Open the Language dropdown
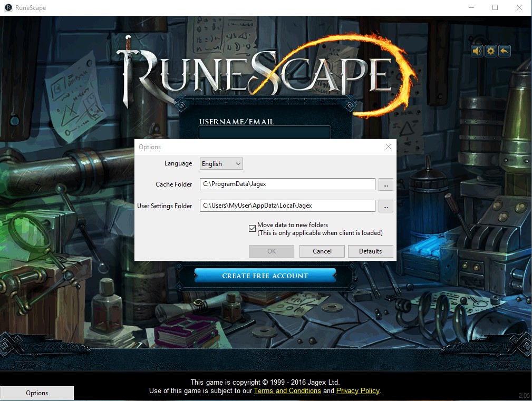This screenshot has width=532, height=401. (221, 164)
